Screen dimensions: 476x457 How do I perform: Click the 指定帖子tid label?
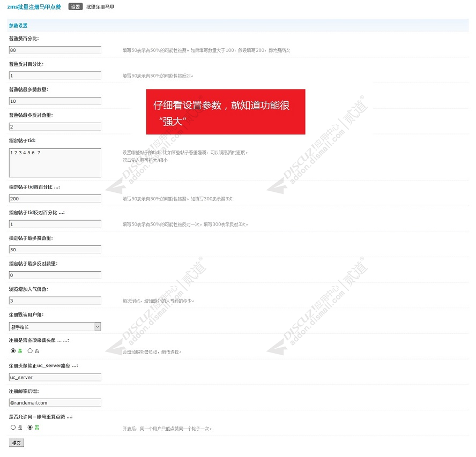pos(22,140)
